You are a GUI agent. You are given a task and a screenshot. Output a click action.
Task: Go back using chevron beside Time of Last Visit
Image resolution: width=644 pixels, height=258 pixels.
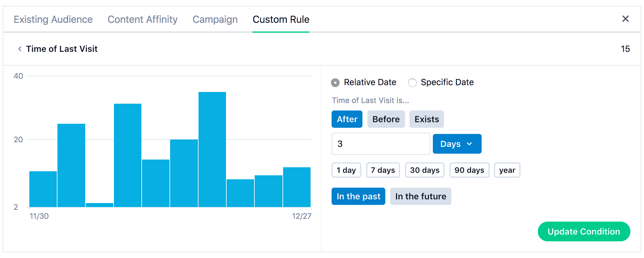coord(20,49)
